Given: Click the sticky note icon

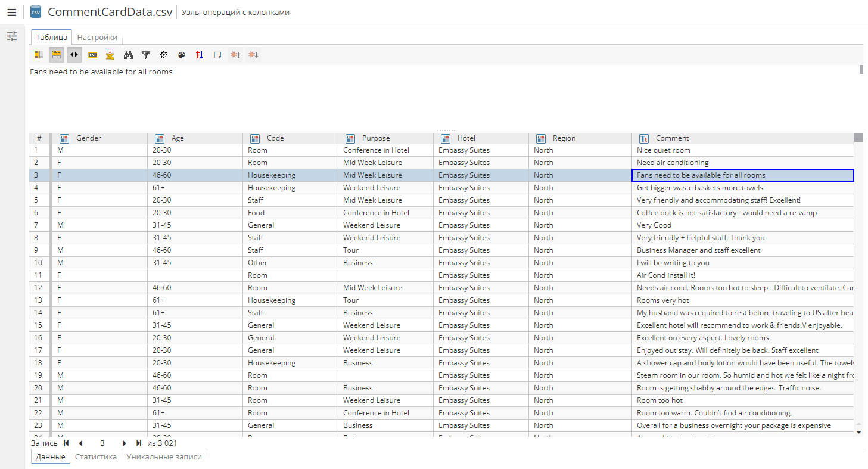Looking at the screenshot, I should [217, 55].
